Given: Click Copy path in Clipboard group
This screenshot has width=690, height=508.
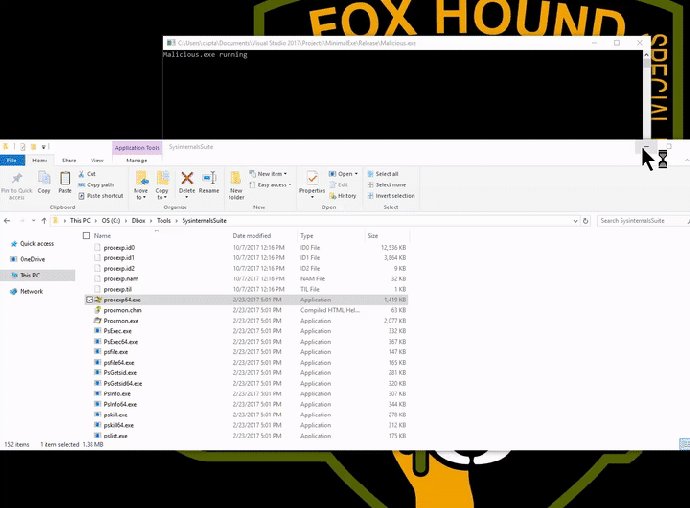Looking at the screenshot, I should [96, 185].
